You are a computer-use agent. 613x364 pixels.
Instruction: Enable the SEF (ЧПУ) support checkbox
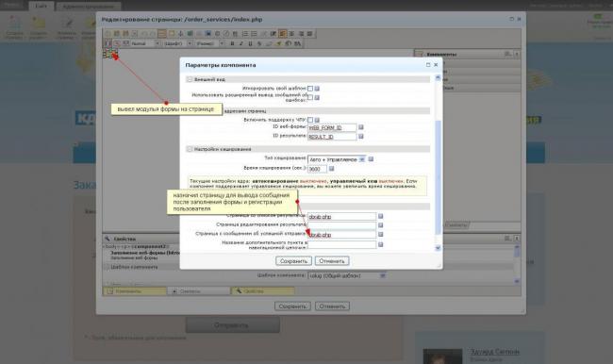coord(310,120)
